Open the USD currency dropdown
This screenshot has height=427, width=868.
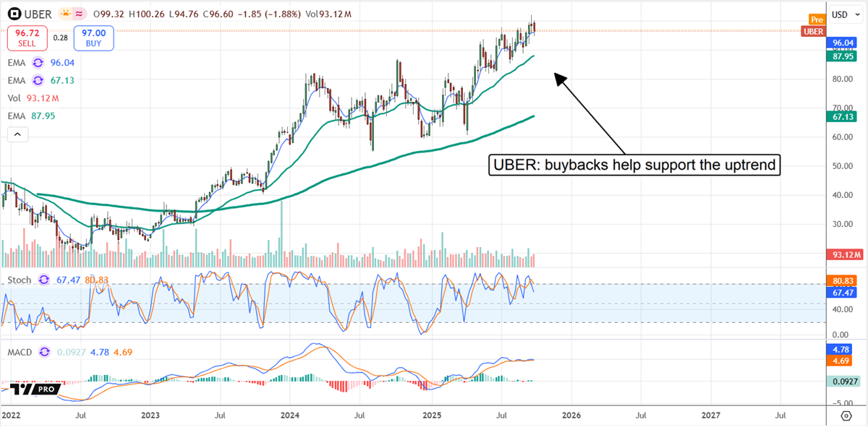point(844,14)
